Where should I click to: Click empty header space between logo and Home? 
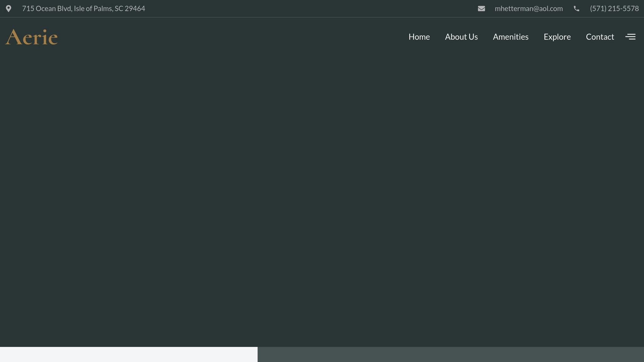tap(233, 37)
